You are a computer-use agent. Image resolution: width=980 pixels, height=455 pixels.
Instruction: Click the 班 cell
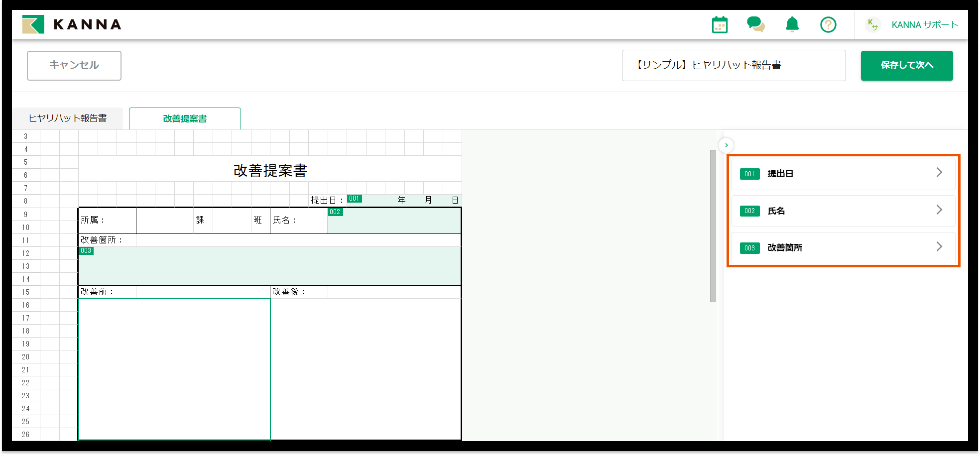coord(260,221)
